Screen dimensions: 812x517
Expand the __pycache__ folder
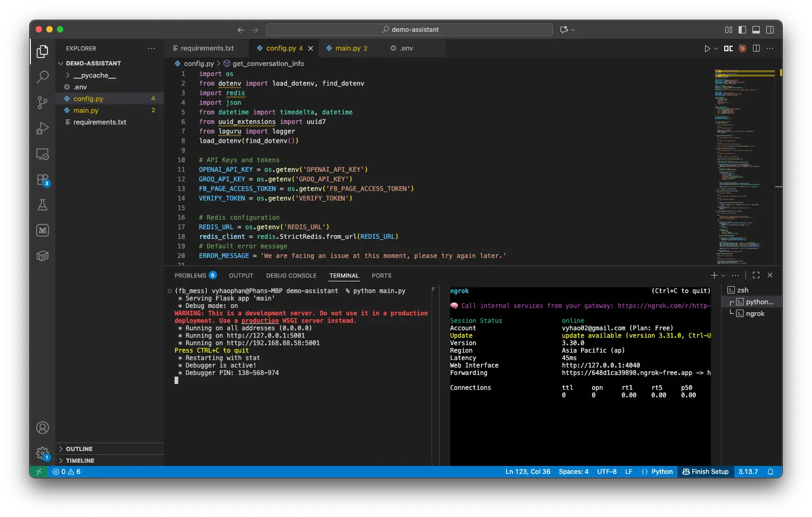[x=68, y=75]
